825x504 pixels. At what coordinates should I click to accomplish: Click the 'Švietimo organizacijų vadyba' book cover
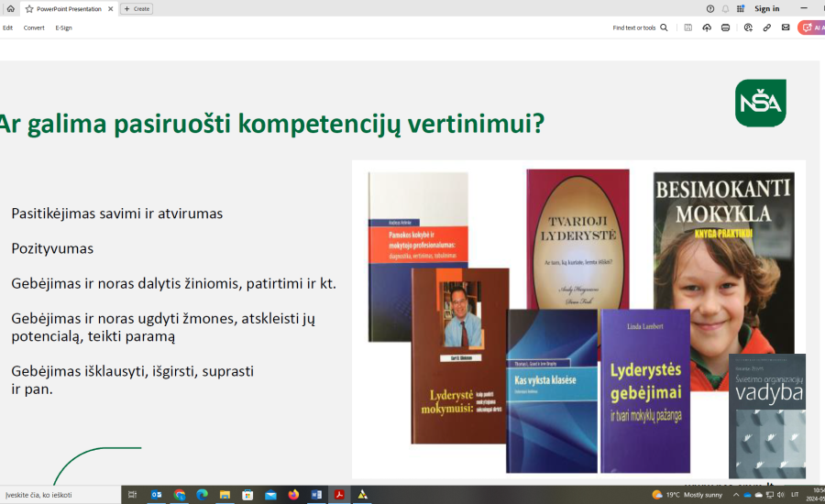[767, 416]
